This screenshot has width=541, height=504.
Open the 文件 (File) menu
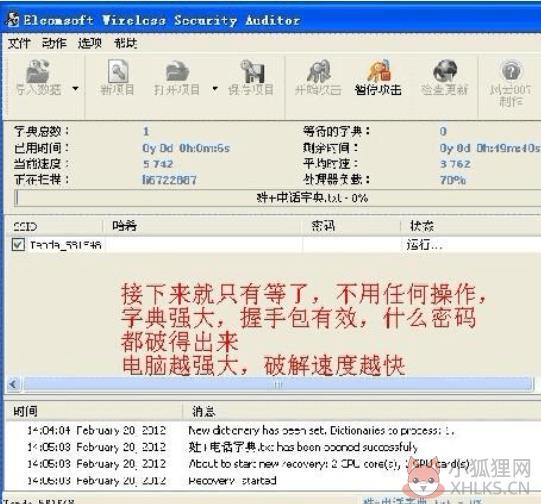19,43
